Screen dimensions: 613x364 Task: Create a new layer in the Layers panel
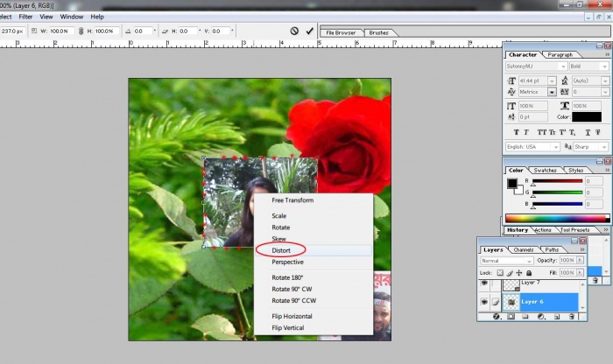[x=558, y=316]
